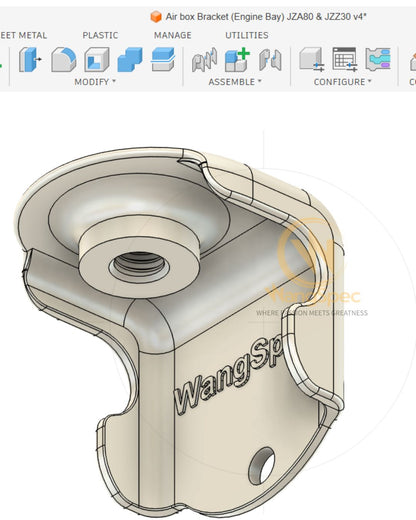Image resolution: width=416 pixels, height=520 pixels.
Task: Select the Air box Bracket document tab
Action: 259,16
